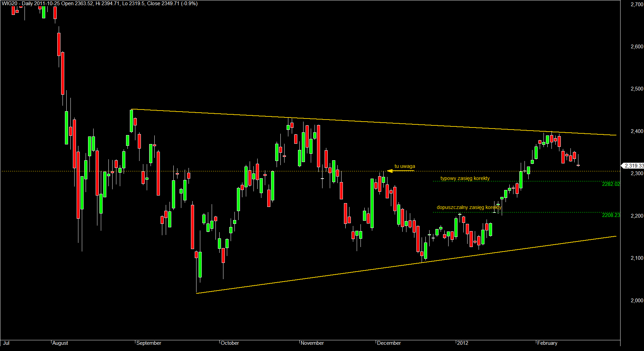Select the December date axis label
The width and height of the screenshot is (644, 351).
pos(389,343)
